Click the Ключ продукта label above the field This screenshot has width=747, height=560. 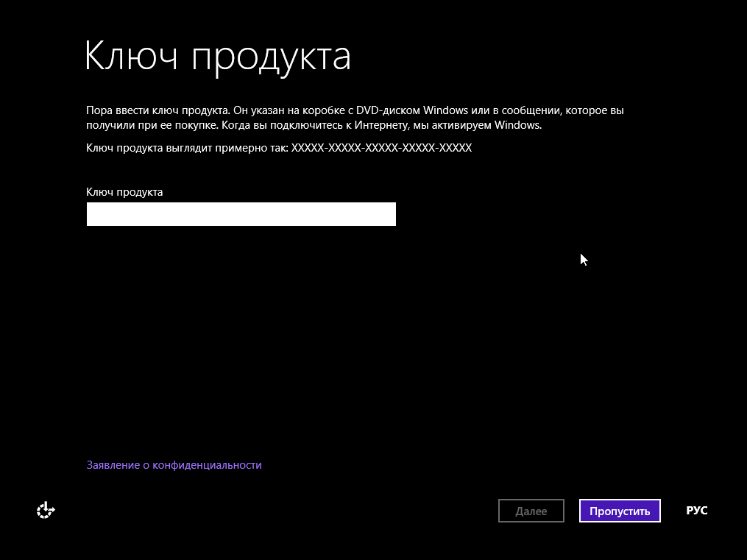click(124, 192)
